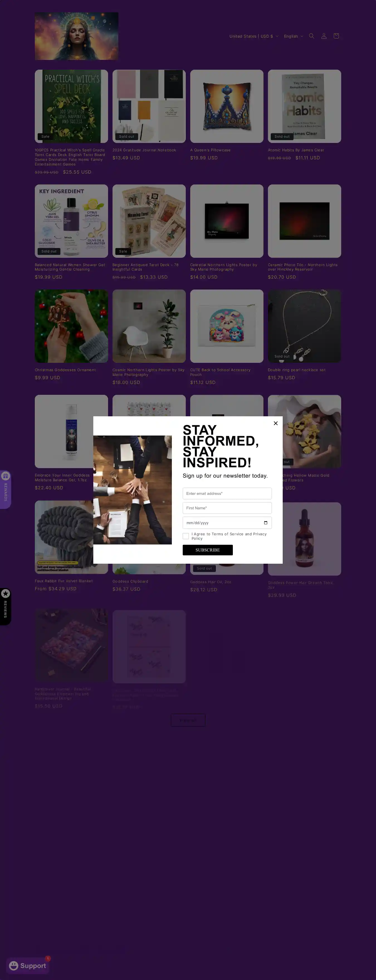Click the View all button
Viewport: 376px width, 980px height.
188,720
